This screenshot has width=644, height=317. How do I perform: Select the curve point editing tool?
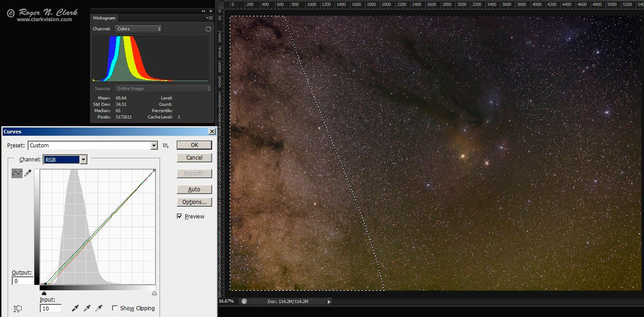pos(17,173)
